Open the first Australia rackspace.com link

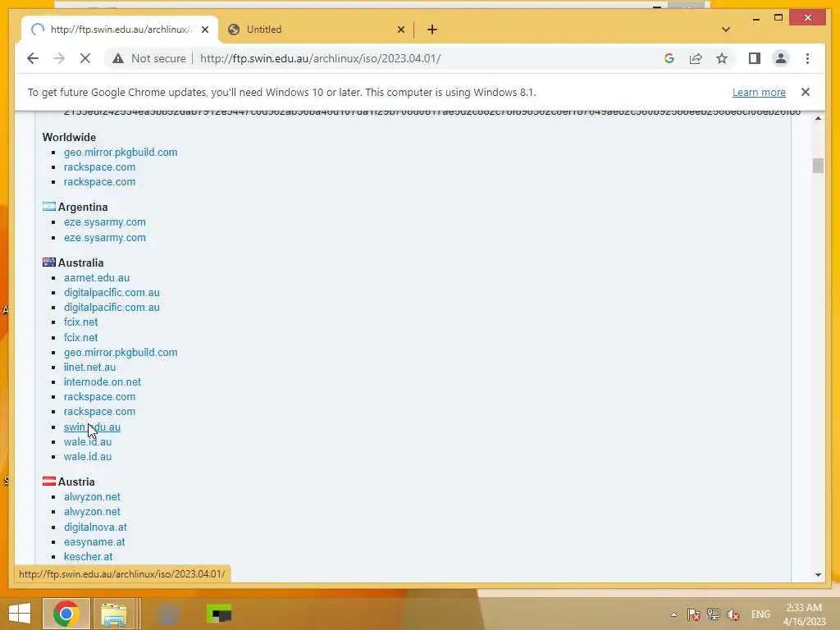click(99, 397)
